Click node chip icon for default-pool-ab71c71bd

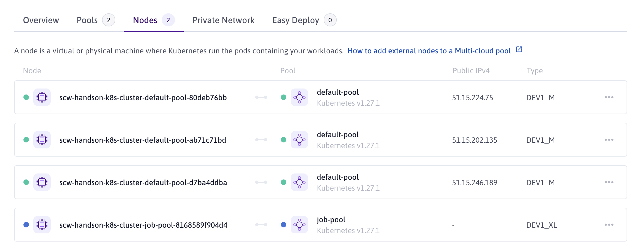[42, 140]
